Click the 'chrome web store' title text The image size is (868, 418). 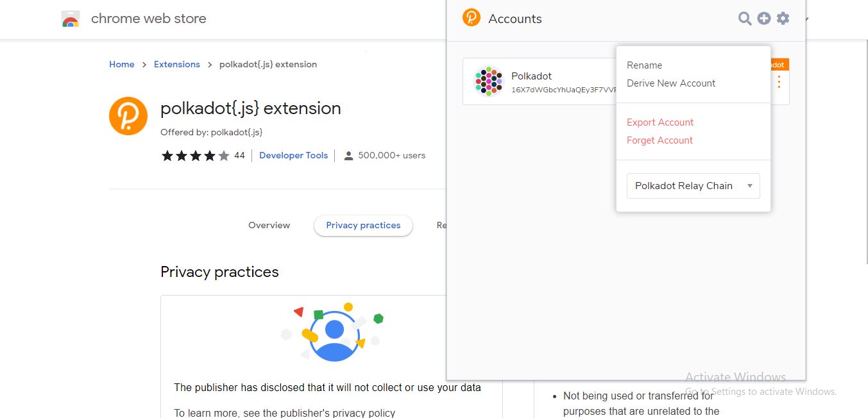149,19
